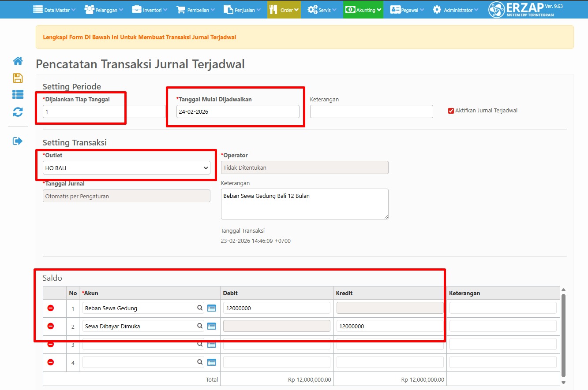Open the Outlet HO BALI dropdown
Viewport: 588px width, 390px height.
pos(127,168)
